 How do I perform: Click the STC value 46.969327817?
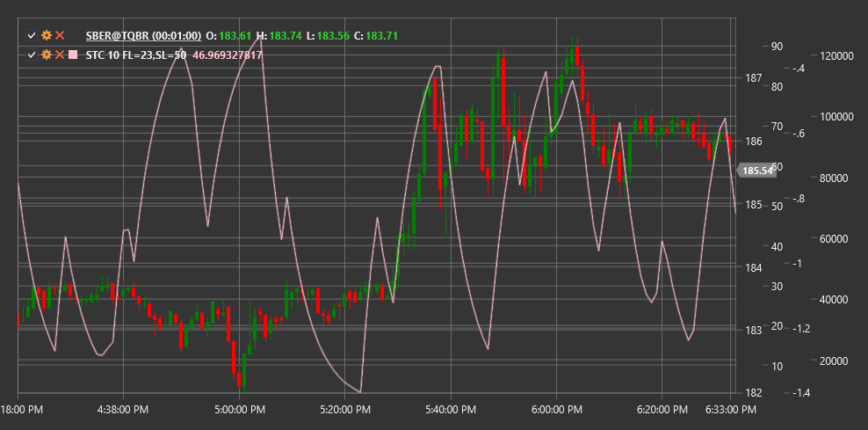tap(227, 55)
